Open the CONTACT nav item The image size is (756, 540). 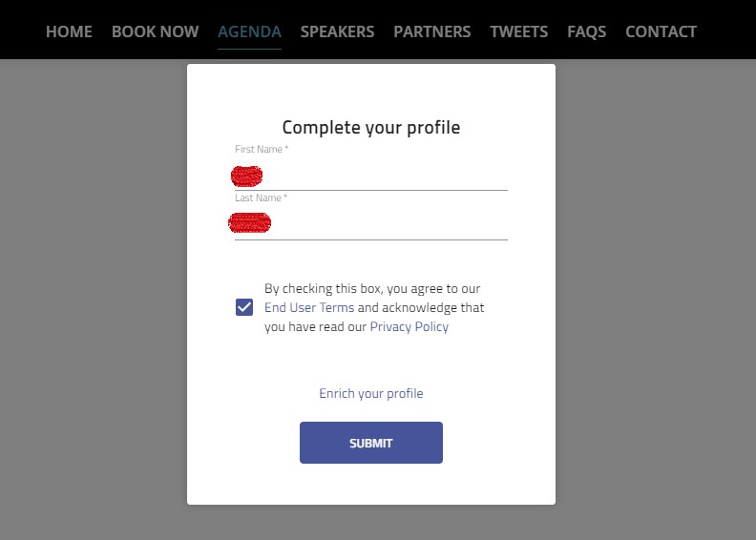pyautogui.click(x=661, y=31)
